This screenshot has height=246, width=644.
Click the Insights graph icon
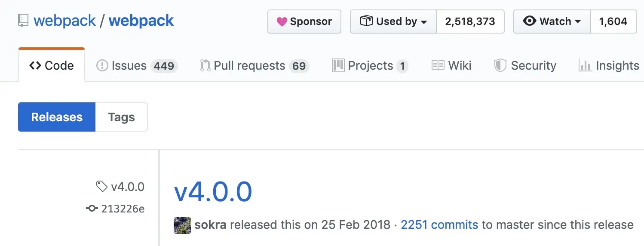tap(585, 66)
